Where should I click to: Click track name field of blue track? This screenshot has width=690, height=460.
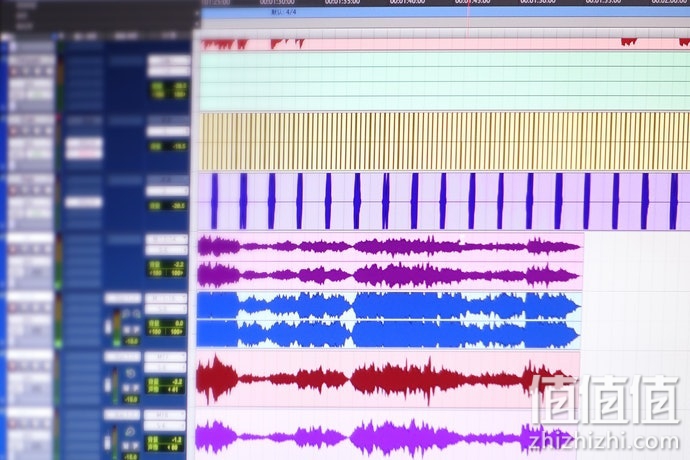click(x=30, y=297)
